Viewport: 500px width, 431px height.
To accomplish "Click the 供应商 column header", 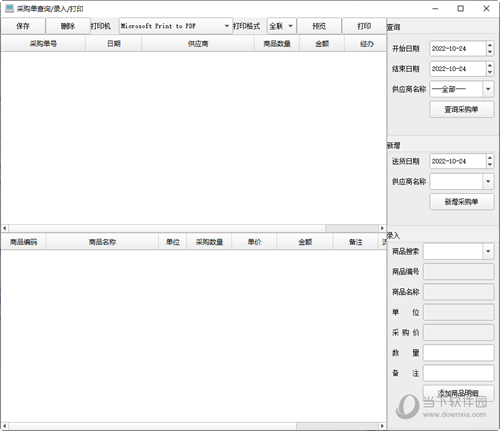I will pos(198,44).
